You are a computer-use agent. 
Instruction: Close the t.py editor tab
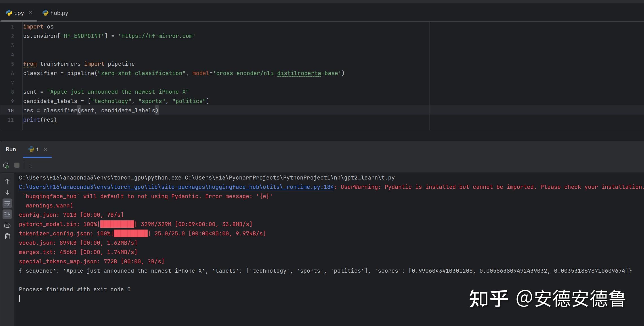[30, 13]
